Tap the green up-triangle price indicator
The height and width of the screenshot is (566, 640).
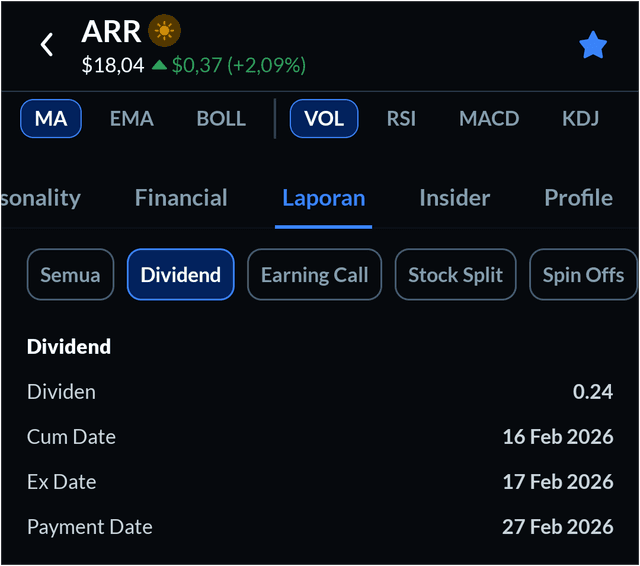tap(159, 64)
